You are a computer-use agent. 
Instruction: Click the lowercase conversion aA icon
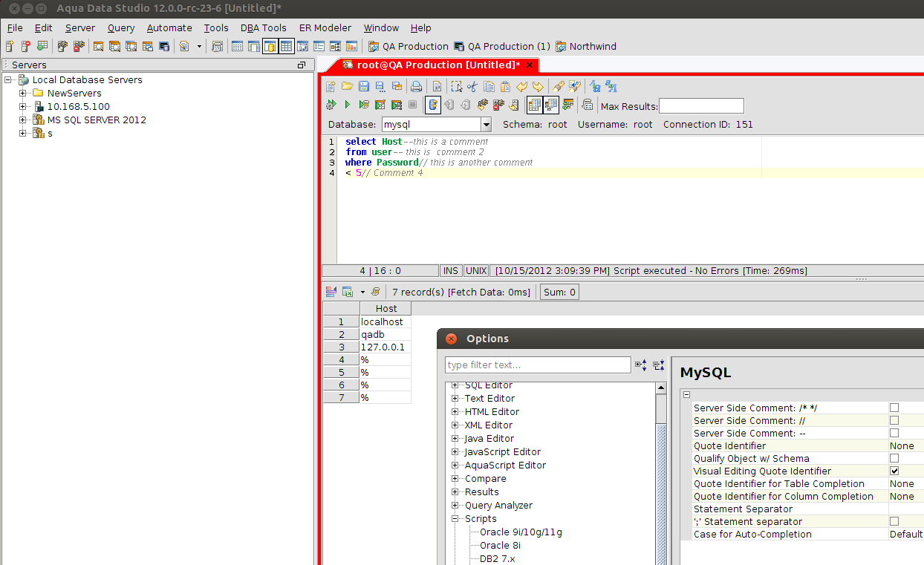[x=611, y=86]
